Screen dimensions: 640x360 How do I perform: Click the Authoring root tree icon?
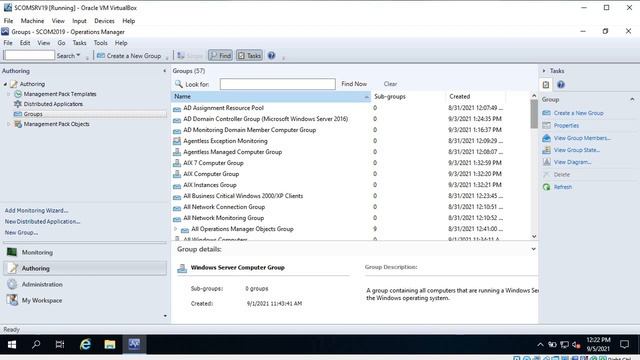(x=14, y=84)
